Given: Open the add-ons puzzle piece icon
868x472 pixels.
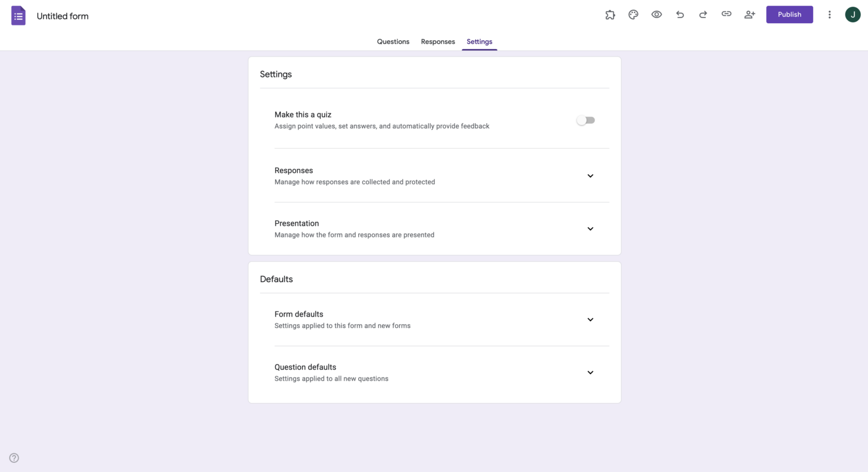Looking at the screenshot, I should (610, 14).
